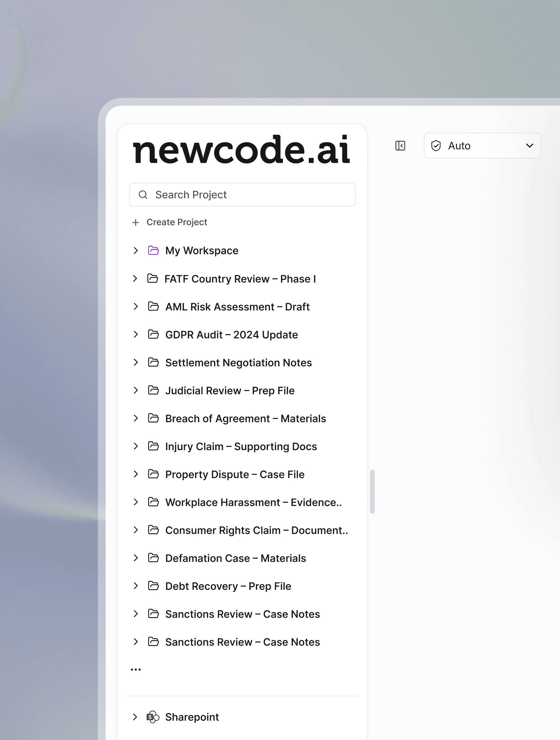Click folder icon for Defamation Case project
Viewport: 560px width, 740px height.
[x=153, y=558]
